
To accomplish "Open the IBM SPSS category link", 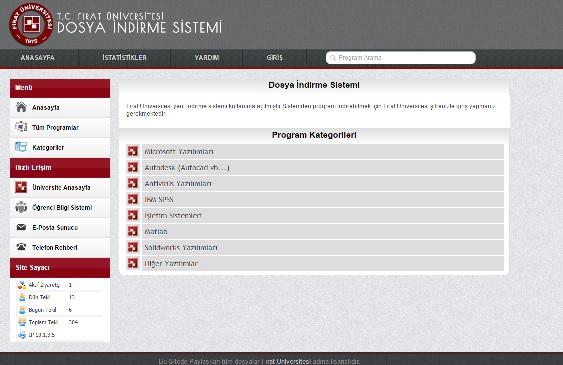I will [x=159, y=200].
